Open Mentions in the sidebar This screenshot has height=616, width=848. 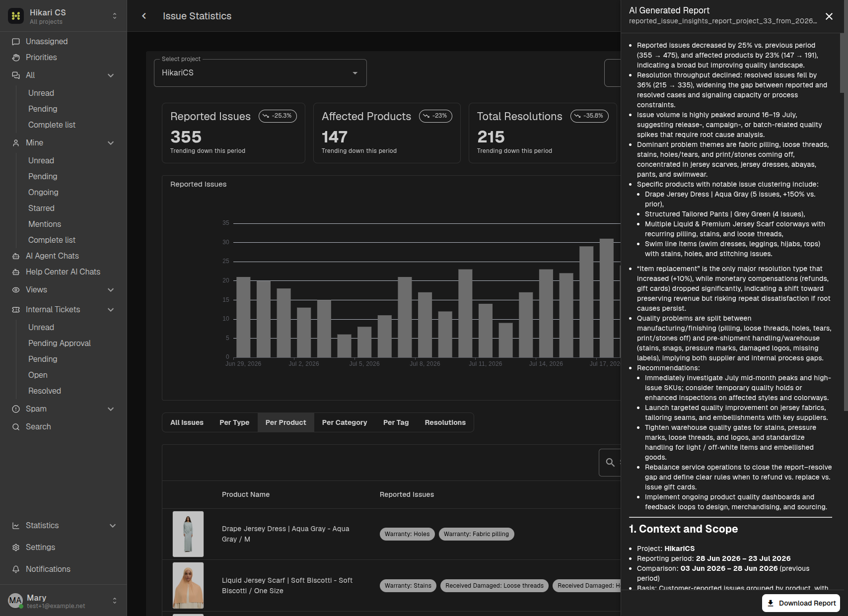(x=45, y=224)
